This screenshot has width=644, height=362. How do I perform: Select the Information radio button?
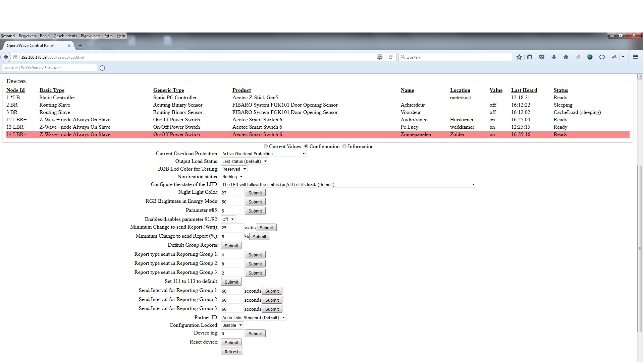point(344,146)
